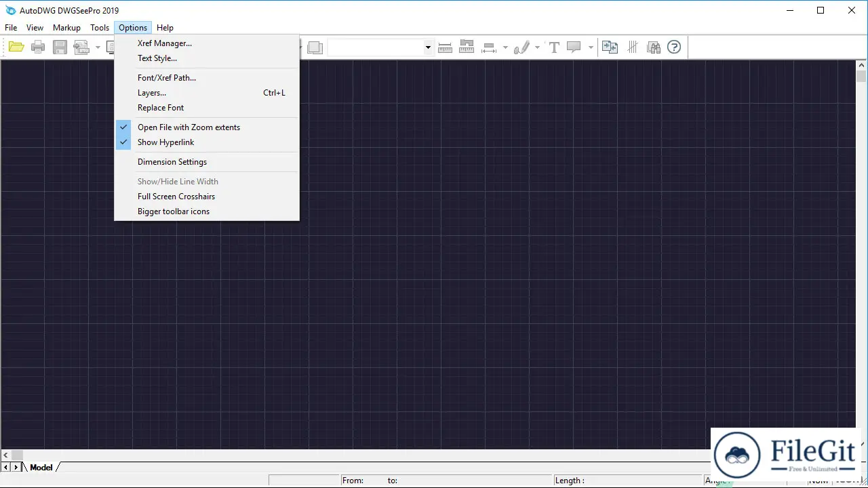Choose Layers... menu entry

coord(207,93)
